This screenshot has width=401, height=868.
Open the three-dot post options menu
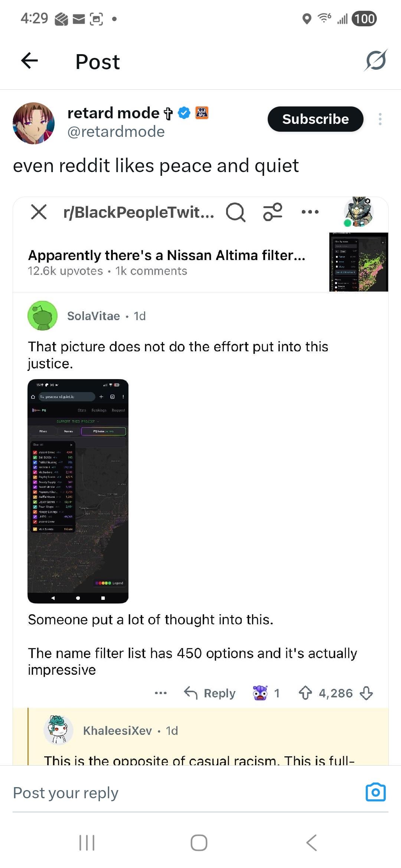[x=380, y=119]
